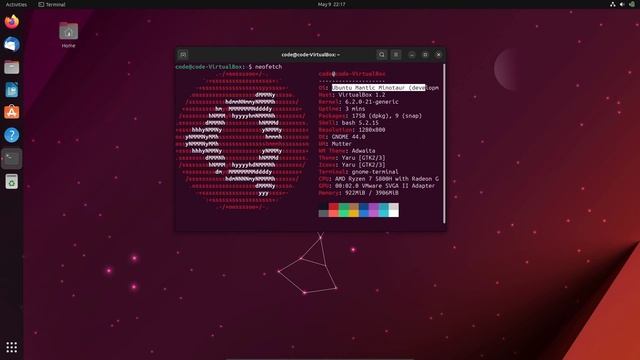The image size is (640, 360).
Task: Open the Home folder desktop icon
Action: [69, 35]
